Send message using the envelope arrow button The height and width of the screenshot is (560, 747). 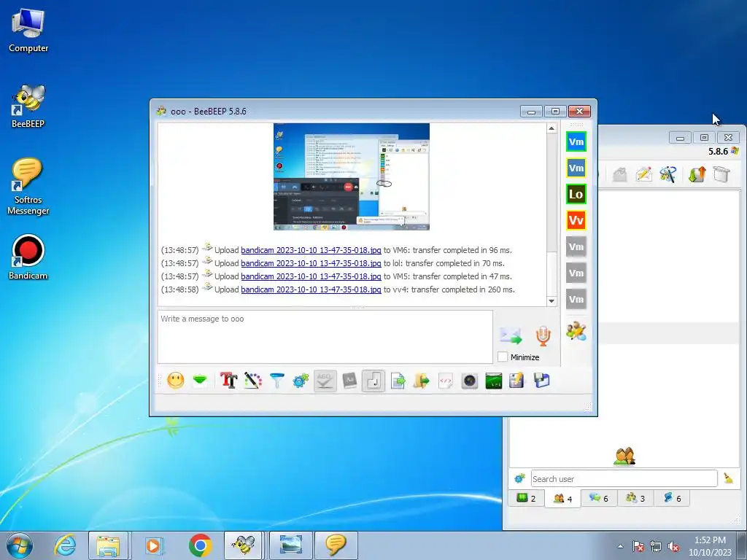(511, 335)
